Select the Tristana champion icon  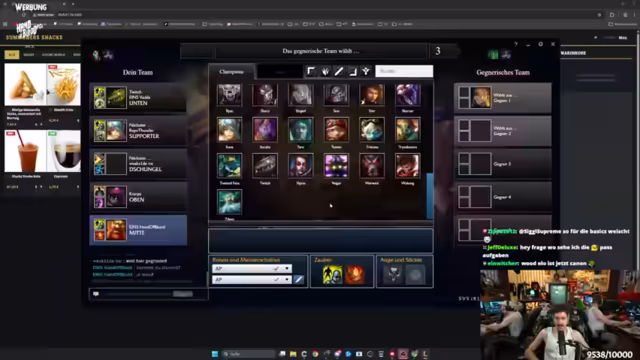[x=372, y=130]
